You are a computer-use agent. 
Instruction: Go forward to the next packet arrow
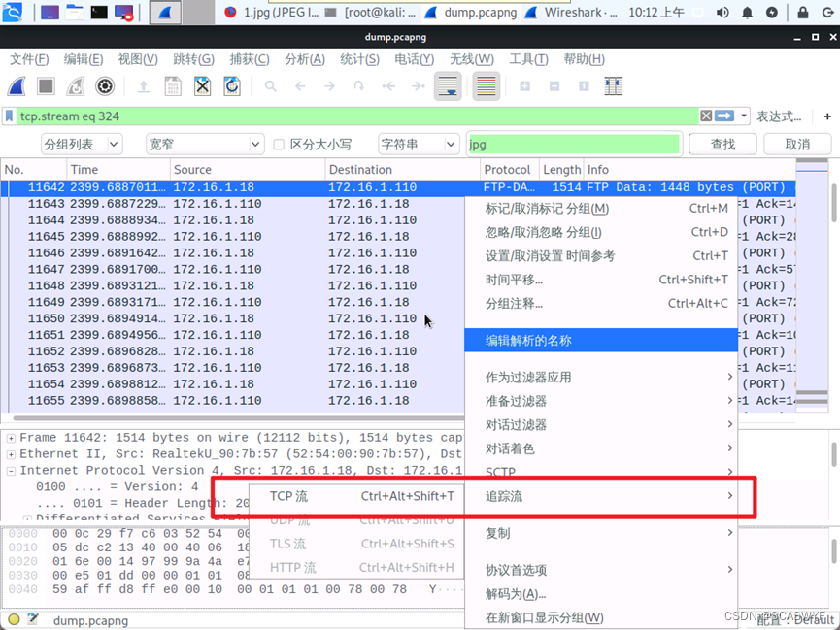tap(329, 86)
